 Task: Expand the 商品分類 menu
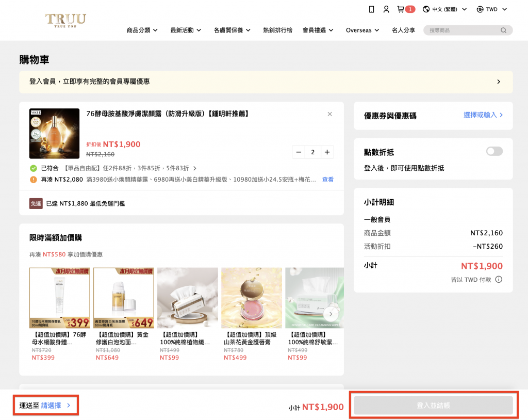click(142, 30)
